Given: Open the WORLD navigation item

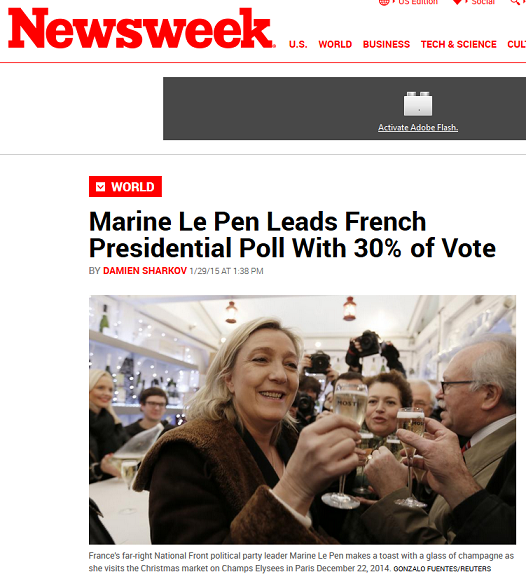Looking at the screenshot, I should pyautogui.click(x=335, y=45).
